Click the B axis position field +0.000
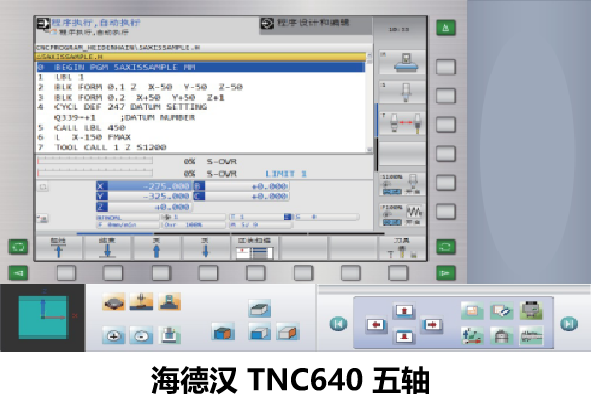The image size is (591, 405). (241, 186)
